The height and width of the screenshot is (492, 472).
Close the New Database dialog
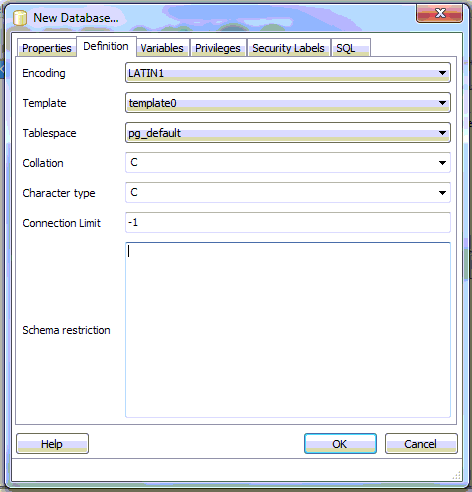[439, 14]
